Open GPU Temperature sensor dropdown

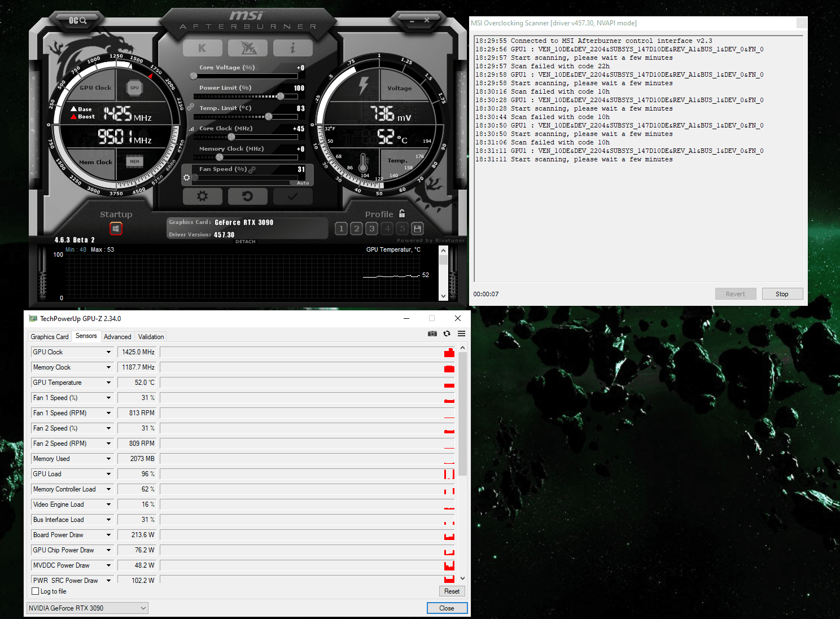pos(109,383)
